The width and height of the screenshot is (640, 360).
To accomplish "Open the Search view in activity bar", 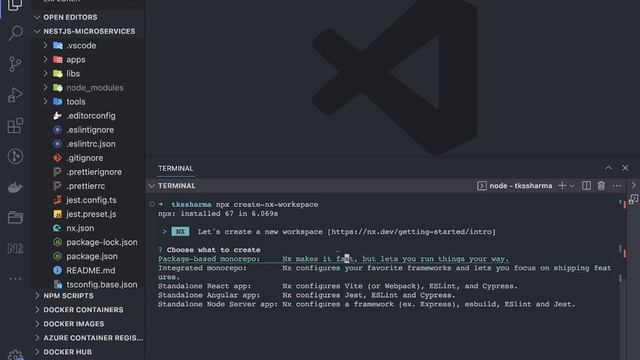I will point(15,33).
